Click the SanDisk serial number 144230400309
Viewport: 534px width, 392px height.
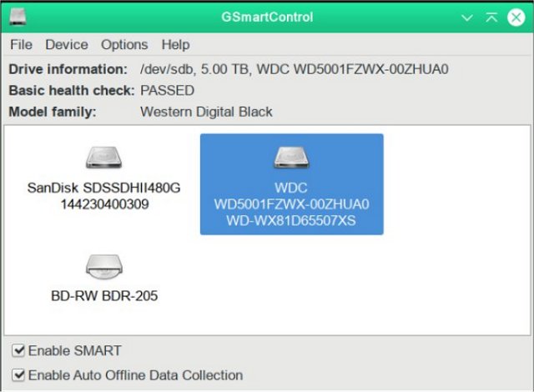pos(104,204)
